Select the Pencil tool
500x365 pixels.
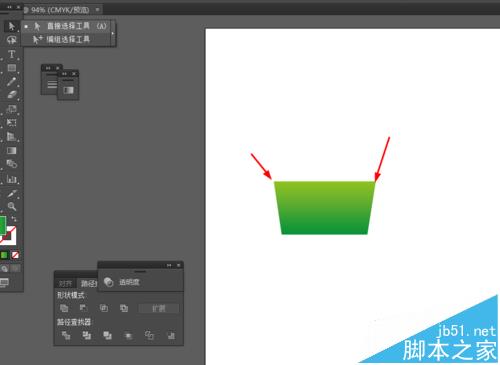[12, 82]
